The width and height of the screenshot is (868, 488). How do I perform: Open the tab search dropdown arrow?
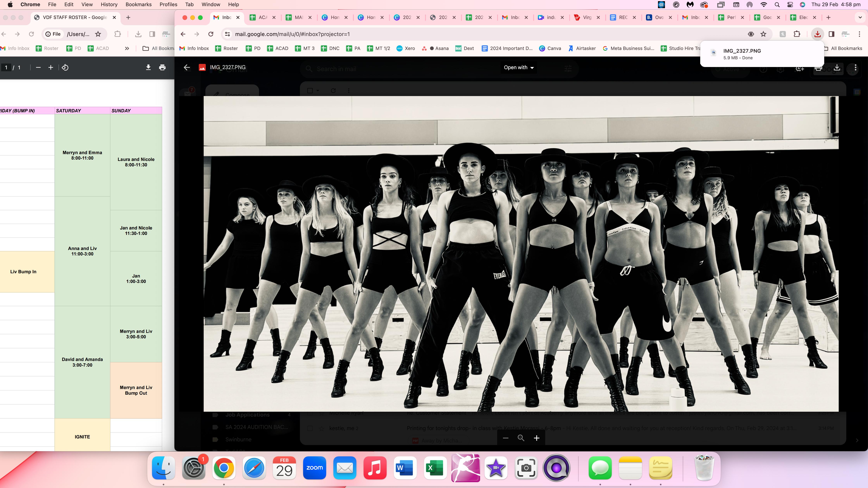click(x=860, y=17)
